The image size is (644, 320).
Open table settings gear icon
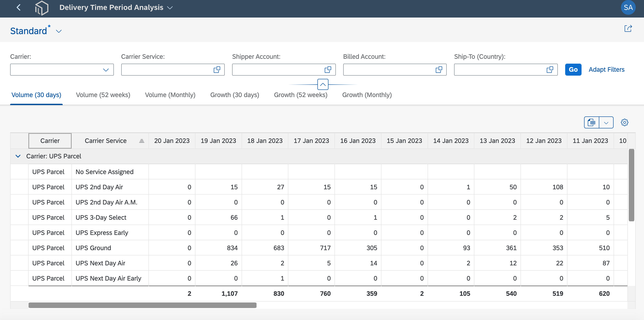click(624, 122)
